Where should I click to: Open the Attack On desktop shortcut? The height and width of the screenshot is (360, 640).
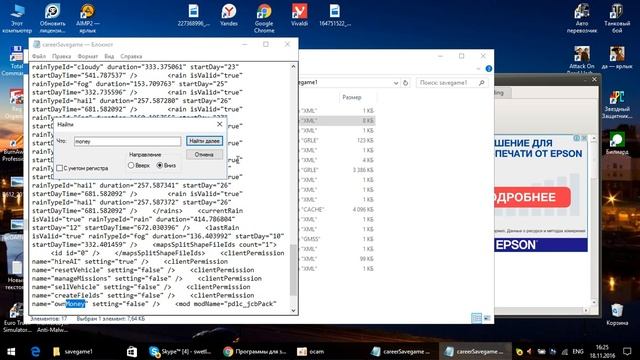tap(582, 59)
